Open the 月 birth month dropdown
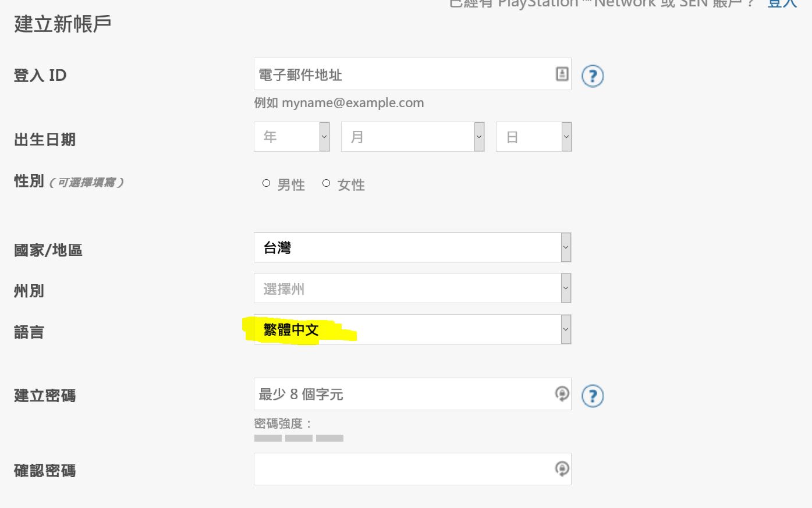The height and width of the screenshot is (508, 812). coord(413,137)
